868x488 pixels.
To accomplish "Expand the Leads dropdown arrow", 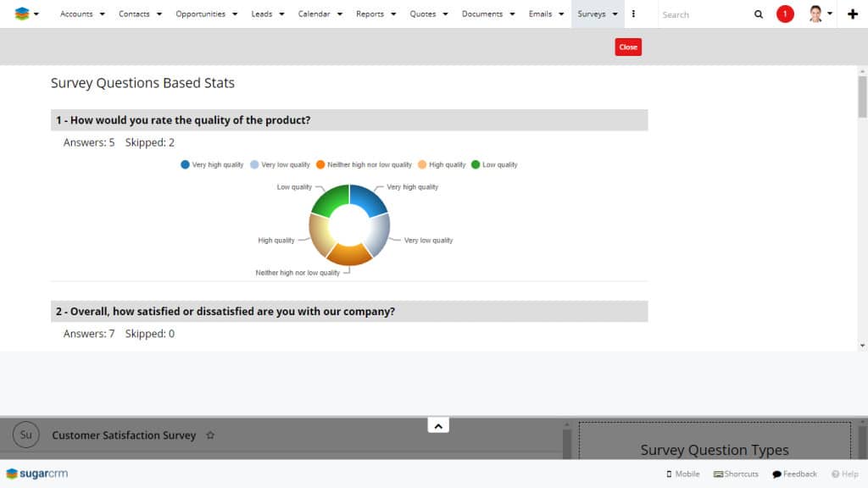I will (x=281, y=14).
